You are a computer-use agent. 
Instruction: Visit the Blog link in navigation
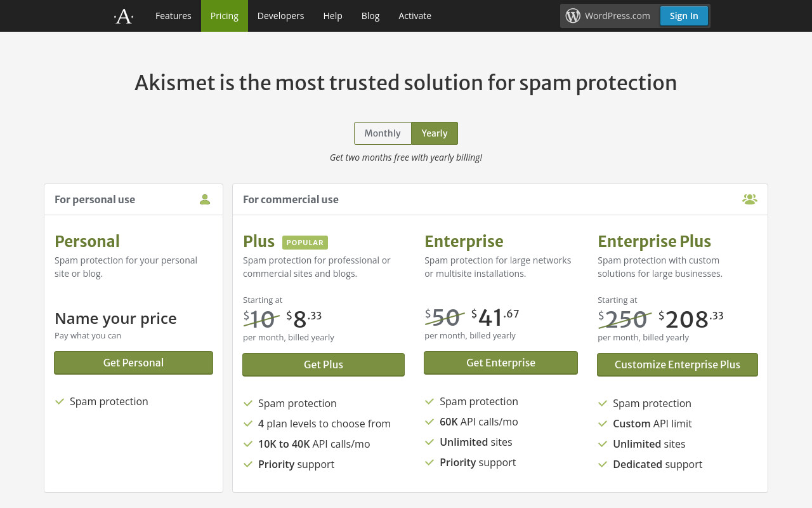pyautogui.click(x=370, y=16)
